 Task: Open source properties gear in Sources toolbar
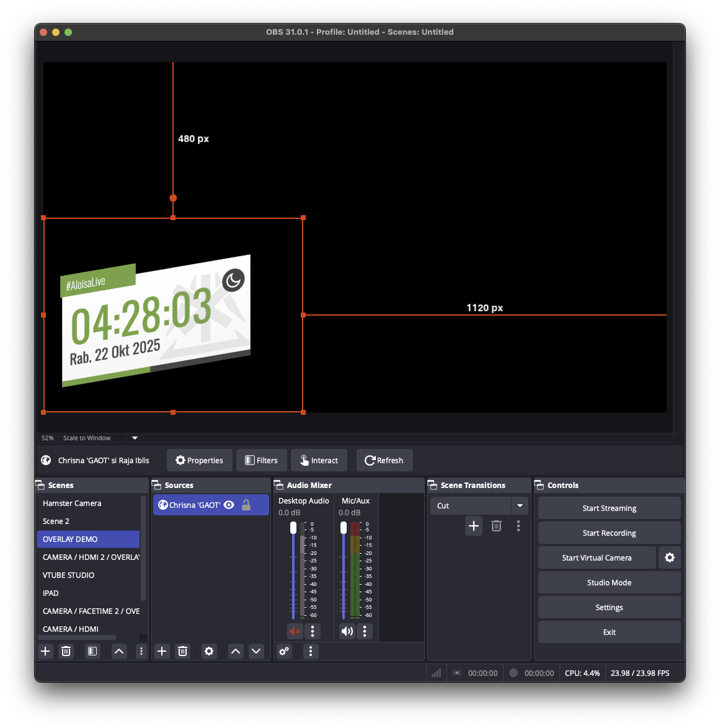209,651
